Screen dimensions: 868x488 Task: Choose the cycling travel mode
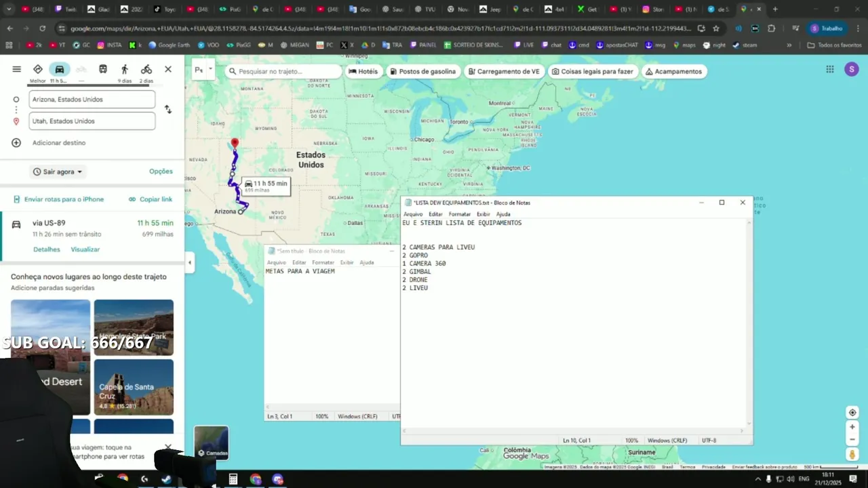point(146,69)
